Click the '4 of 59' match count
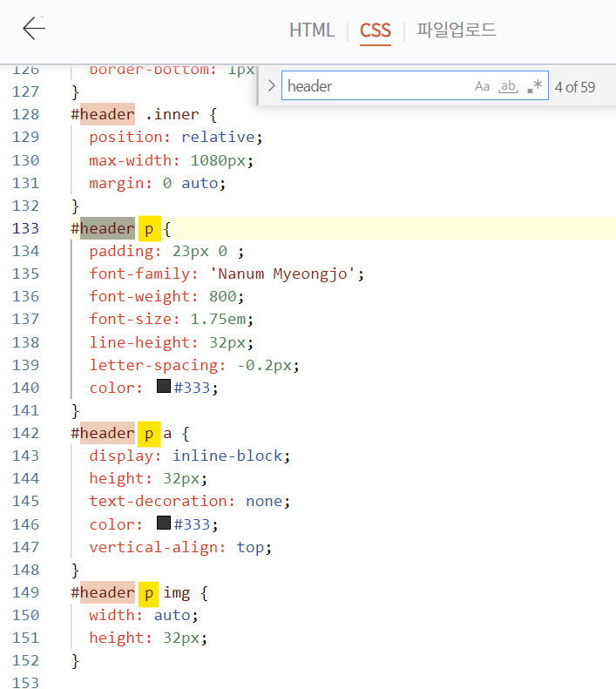Viewport: 616px width, 689px height. (x=575, y=87)
